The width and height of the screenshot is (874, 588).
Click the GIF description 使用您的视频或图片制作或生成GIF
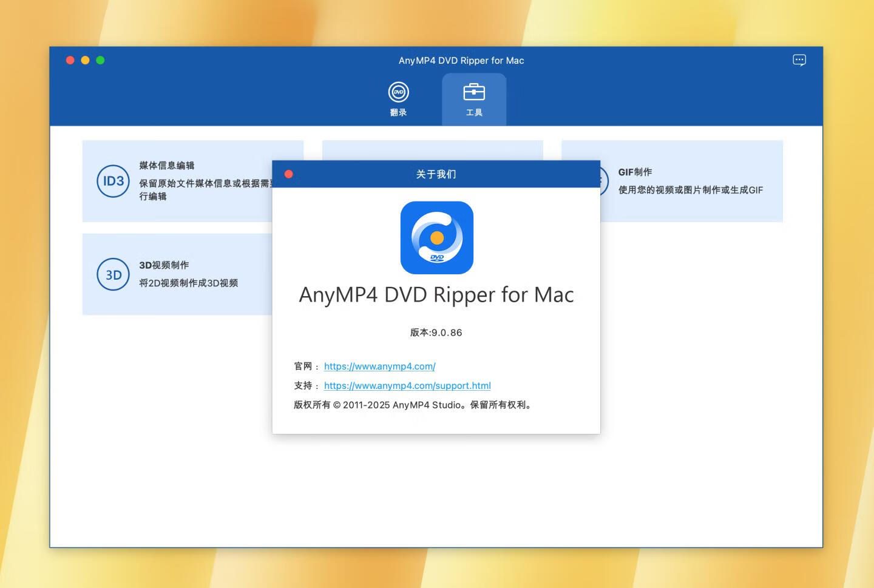(690, 190)
